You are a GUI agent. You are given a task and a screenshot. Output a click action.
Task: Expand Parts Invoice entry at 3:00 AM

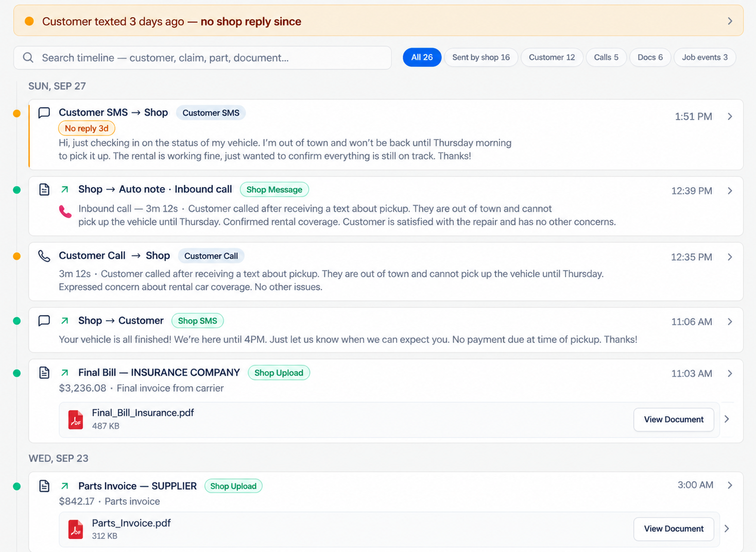click(730, 485)
